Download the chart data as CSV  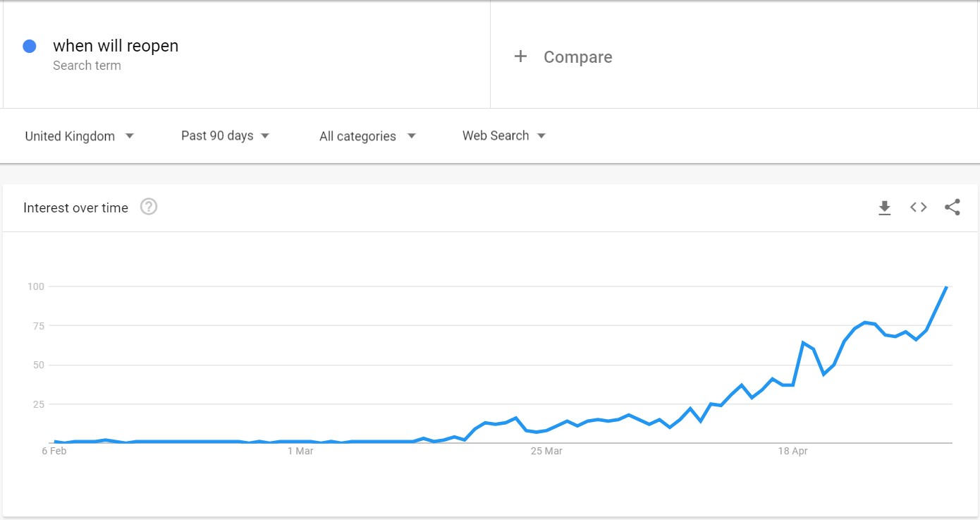884,207
